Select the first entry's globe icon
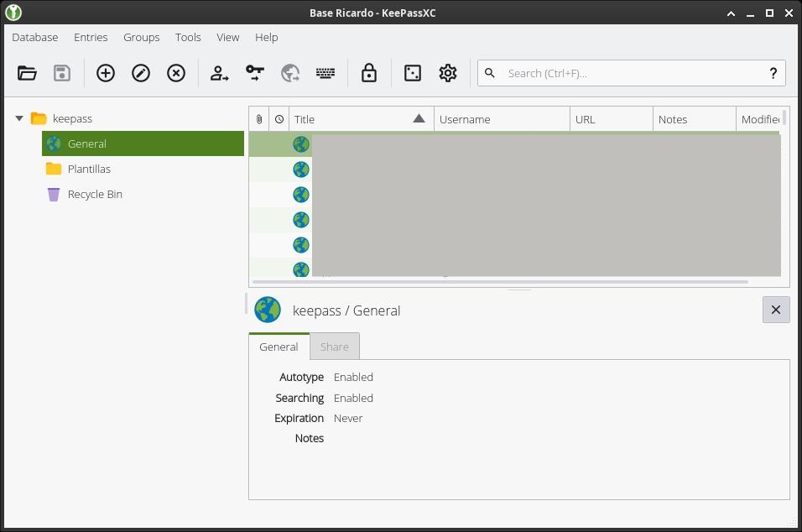The height and width of the screenshot is (532, 802). tap(300, 144)
